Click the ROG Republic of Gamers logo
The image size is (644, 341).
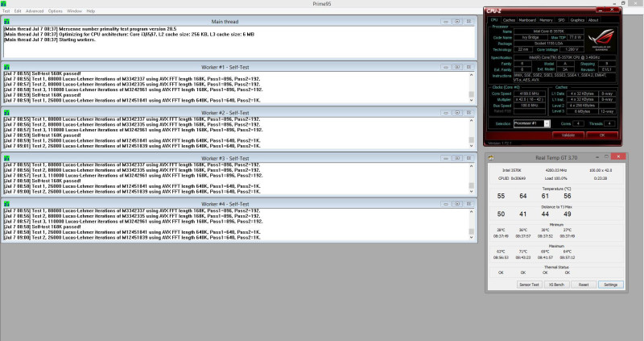[601, 40]
